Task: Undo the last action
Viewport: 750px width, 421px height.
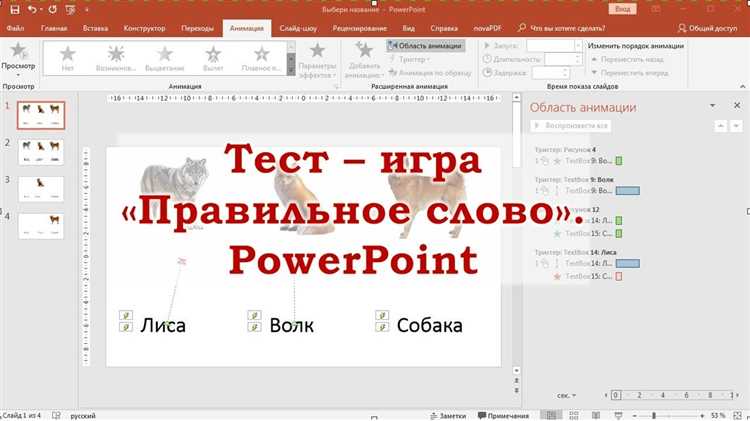Action: click(32, 9)
